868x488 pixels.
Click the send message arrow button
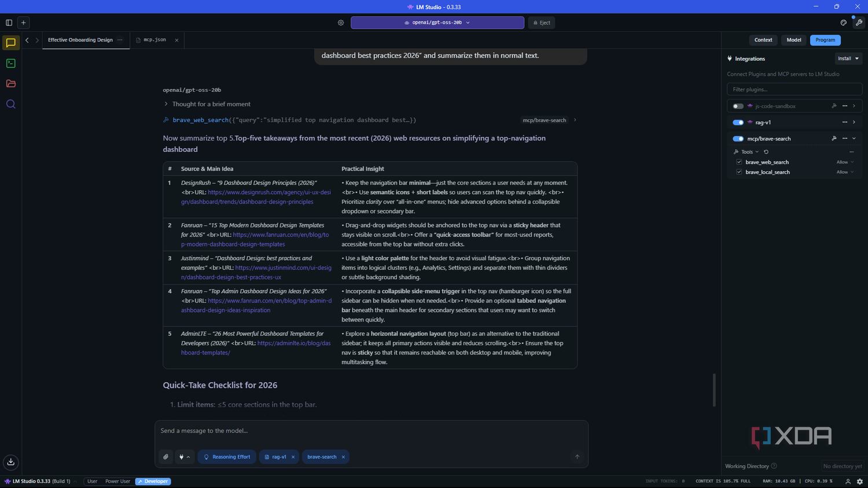coord(577,457)
